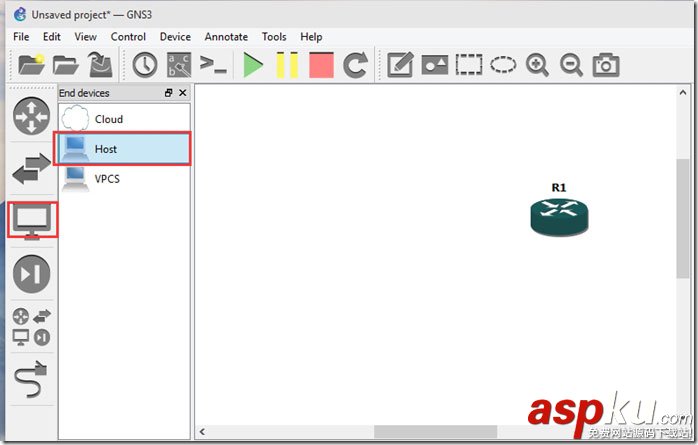Start all devices with green play
The height and width of the screenshot is (445, 698).
[253, 65]
